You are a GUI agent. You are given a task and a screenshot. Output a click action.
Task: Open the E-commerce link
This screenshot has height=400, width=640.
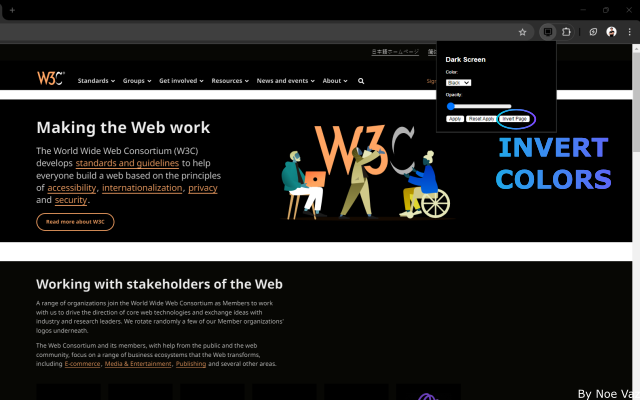[x=82, y=364]
